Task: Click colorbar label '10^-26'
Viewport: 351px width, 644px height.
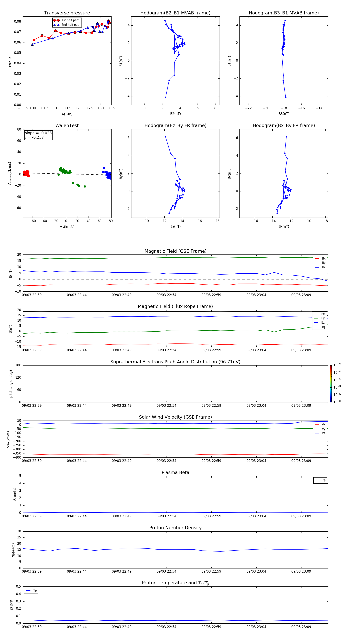Action: pyautogui.click(x=337, y=365)
